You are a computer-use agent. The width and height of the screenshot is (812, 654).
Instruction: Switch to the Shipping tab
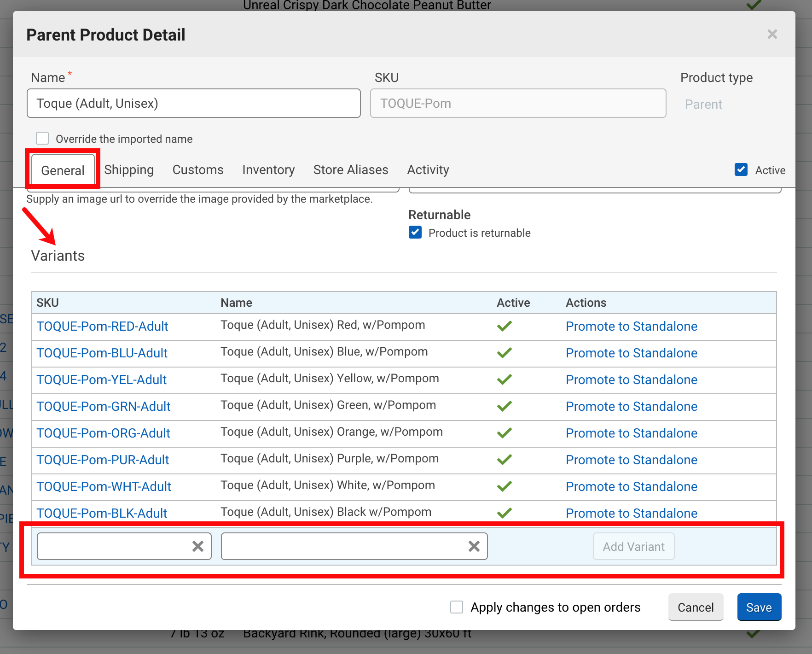click(x=129, y=170)
